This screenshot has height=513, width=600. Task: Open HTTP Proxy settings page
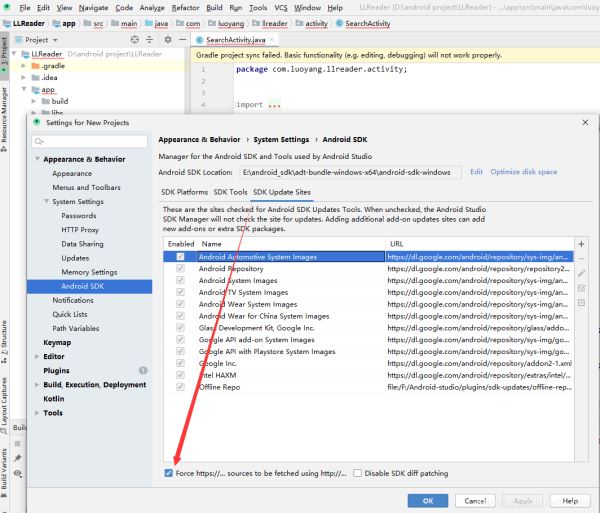80,230
